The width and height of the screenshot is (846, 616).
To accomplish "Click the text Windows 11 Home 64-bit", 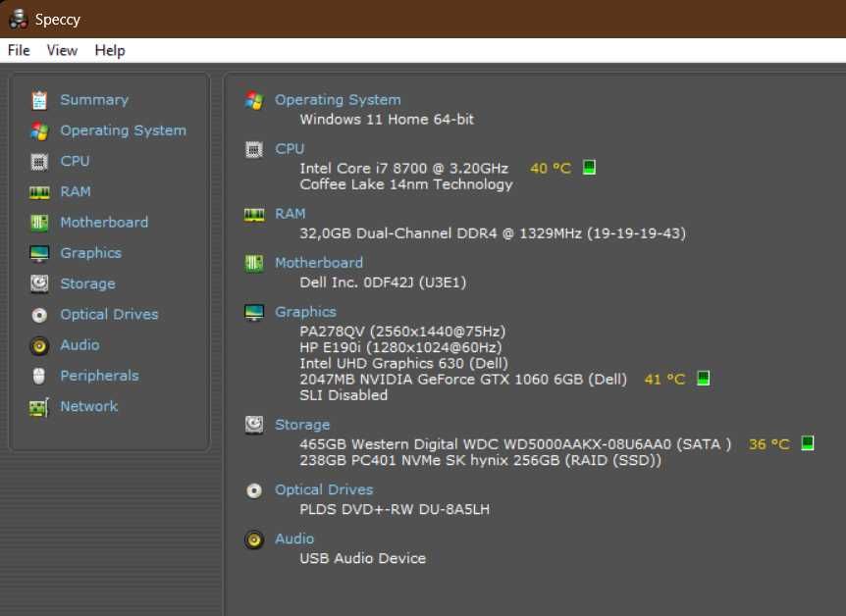I will 387,120.
